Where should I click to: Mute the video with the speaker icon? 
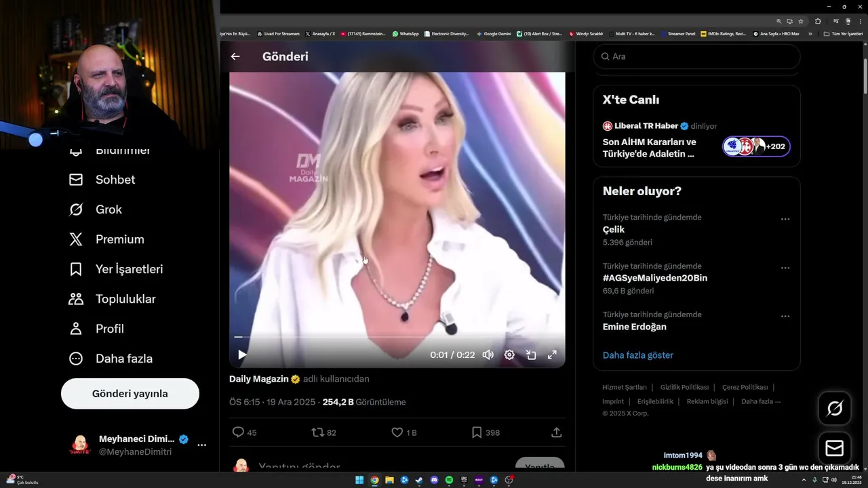(488, 354)
